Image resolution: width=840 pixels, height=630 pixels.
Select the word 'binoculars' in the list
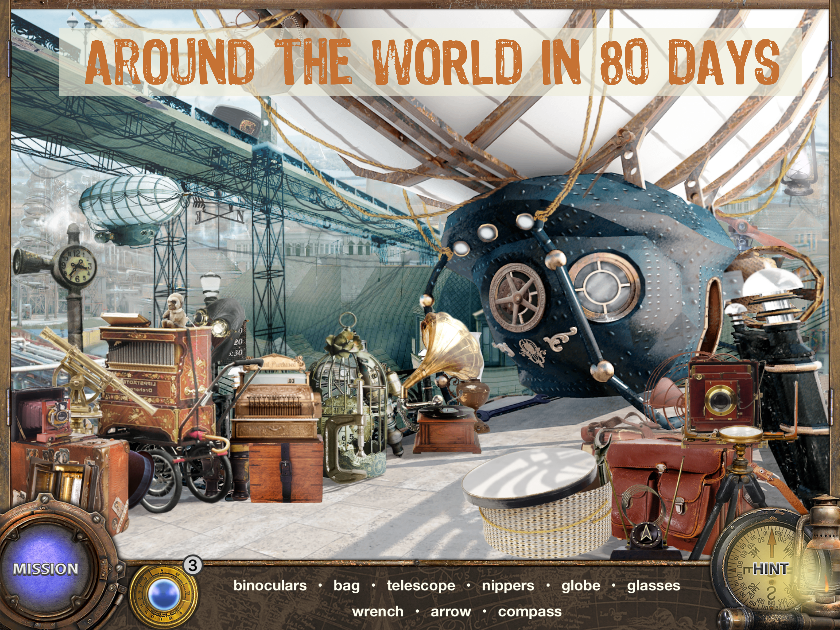pyautogui.click(x=270, y=585)
